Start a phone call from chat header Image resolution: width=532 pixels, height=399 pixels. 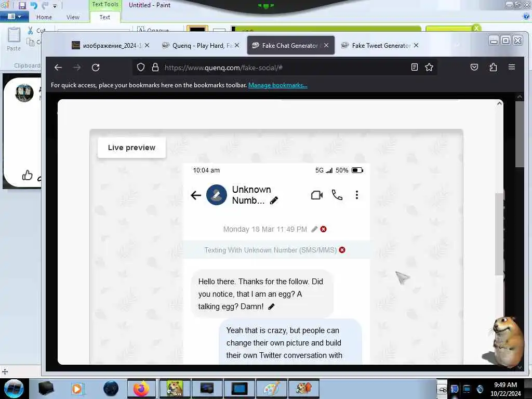pos(337,195)
